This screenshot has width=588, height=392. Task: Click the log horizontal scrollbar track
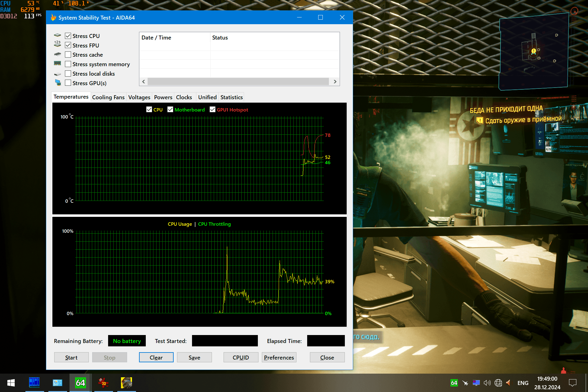coord(238,82)
